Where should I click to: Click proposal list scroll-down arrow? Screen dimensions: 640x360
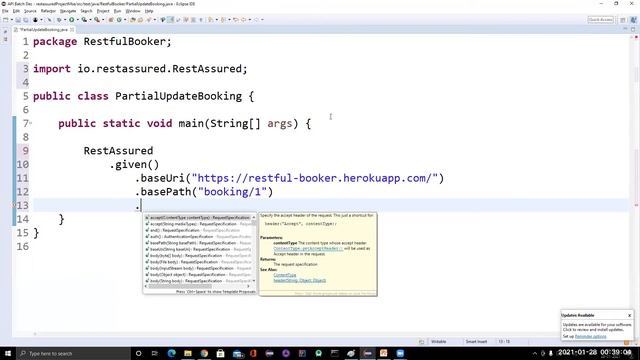tap(254, 281)
